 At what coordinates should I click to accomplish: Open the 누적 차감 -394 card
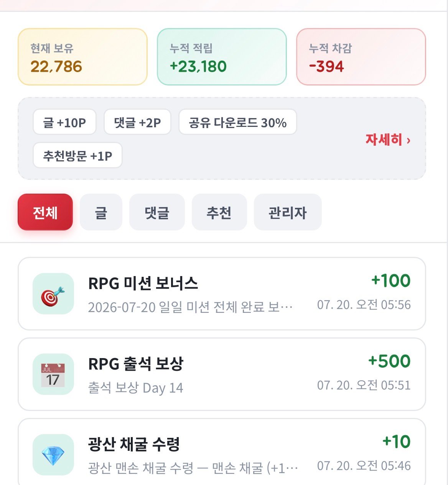(361, 57)
